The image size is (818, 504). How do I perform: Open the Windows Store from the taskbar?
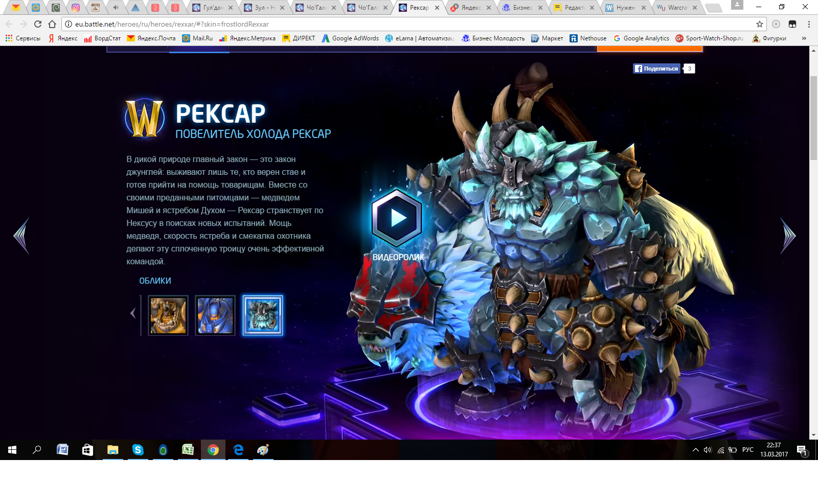click(x=87, y=450)
